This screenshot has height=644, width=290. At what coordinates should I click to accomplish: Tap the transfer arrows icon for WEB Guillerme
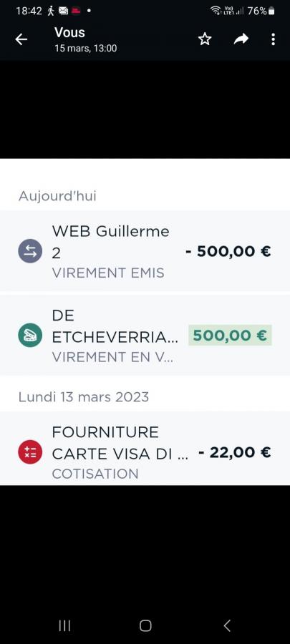pyautogui.click(x=30, y=251)
